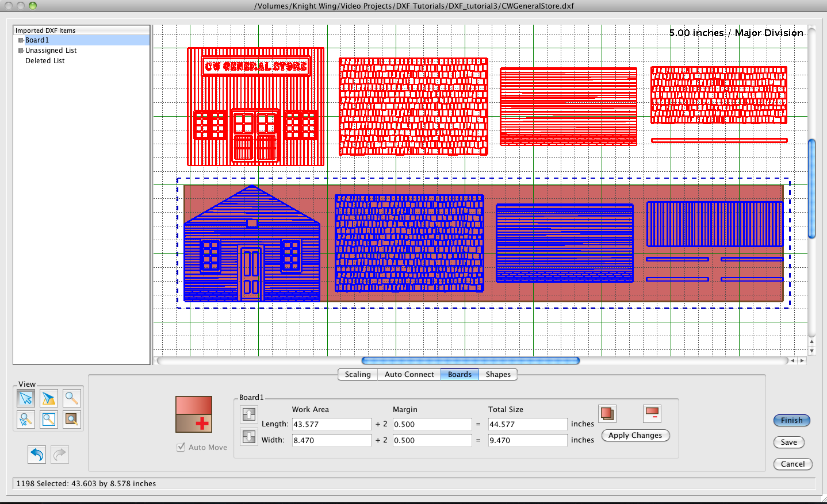The height and width of the screenshot is (504, 827).
Task: Click the Work Area Width field
Action: (332, 440)
